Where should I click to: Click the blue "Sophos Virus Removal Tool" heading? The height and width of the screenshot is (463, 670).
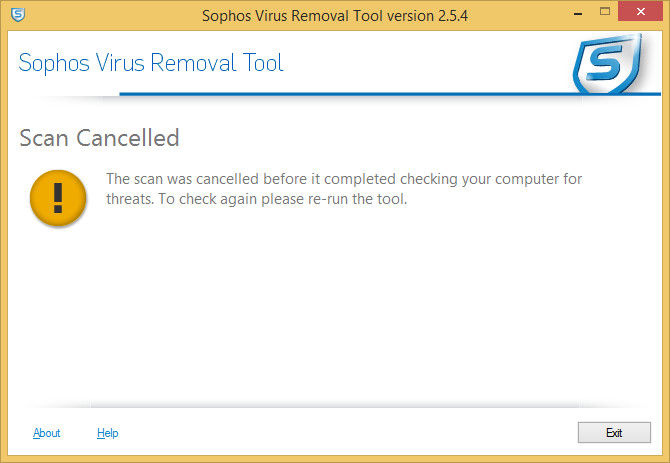coord(151,63)
